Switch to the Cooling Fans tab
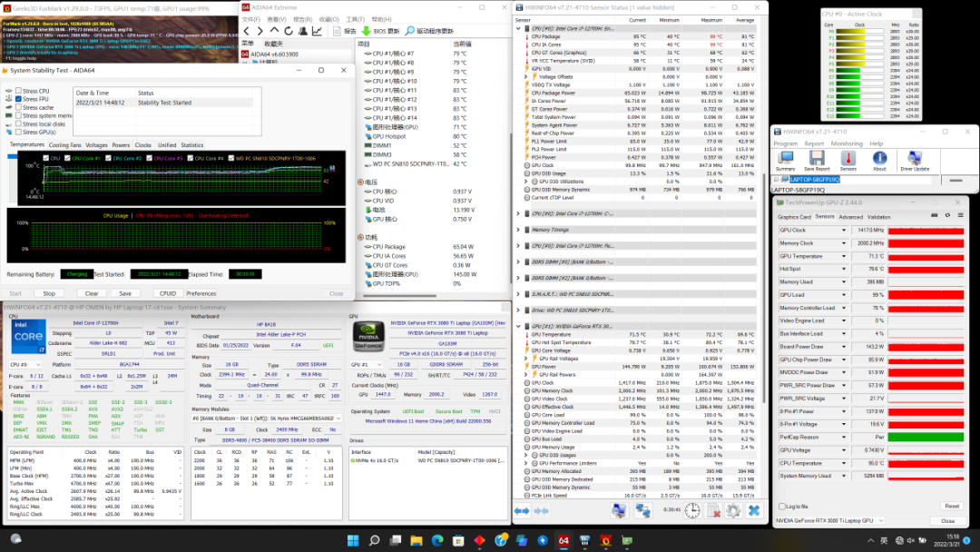Viewport: 980px width, 552px height. tap(64, 144)
